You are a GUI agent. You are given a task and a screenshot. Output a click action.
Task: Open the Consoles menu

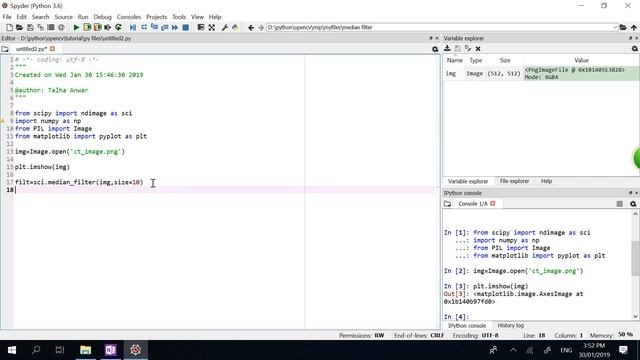coord(129,17)
